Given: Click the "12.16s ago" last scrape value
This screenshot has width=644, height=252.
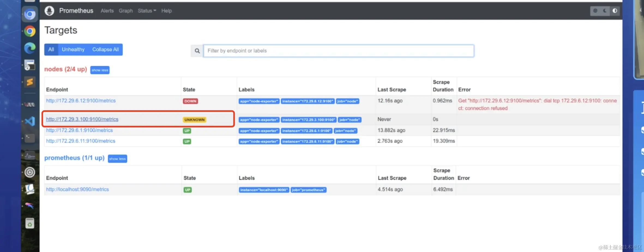Looking at the screenshot, I should 390,101.
